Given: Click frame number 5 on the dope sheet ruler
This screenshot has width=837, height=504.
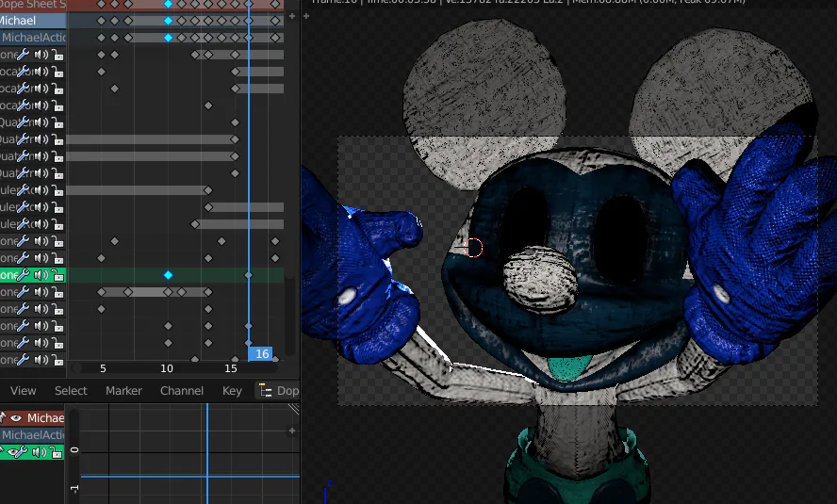Looking at the screenshot, I should (103, 368).
